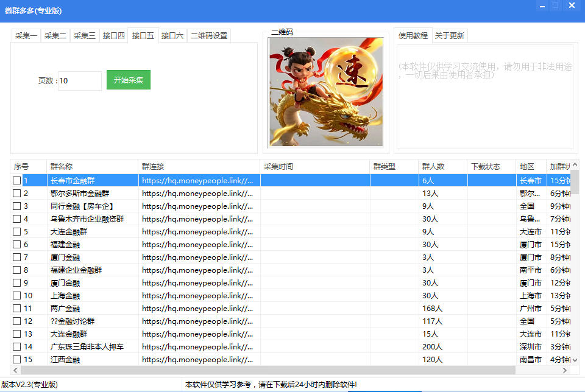Switch to the 采集二 tab
585x392 pixels.
click(55, 35)
